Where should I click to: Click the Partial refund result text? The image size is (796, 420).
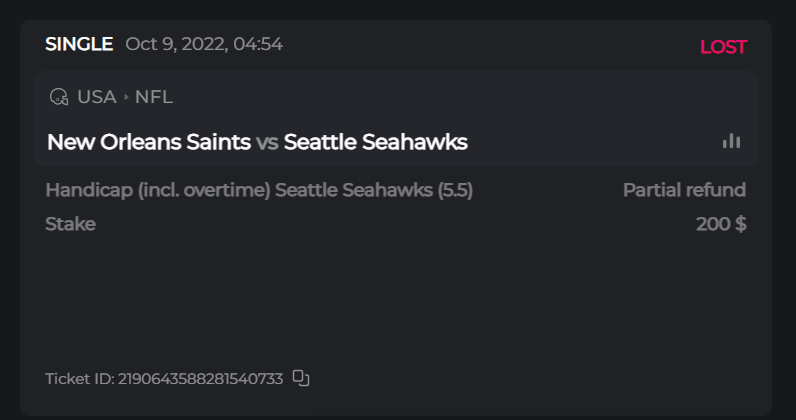pos(684,190)
